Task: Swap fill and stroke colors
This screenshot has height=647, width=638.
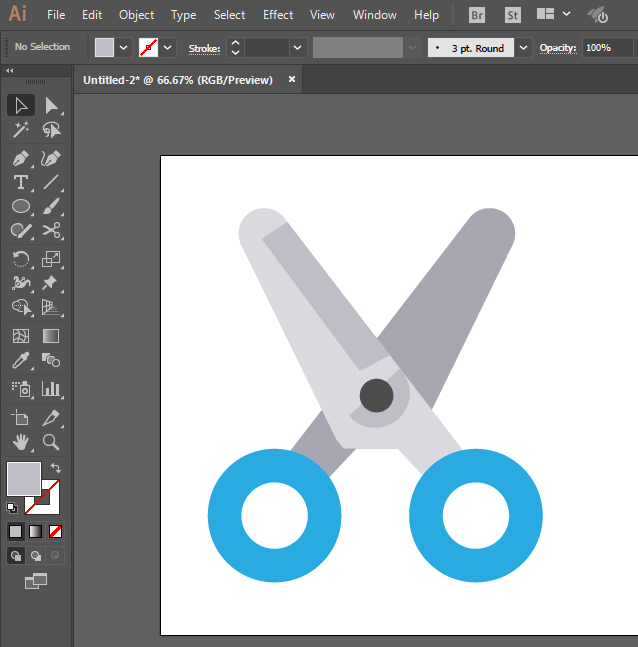Action: click(56, 467)
